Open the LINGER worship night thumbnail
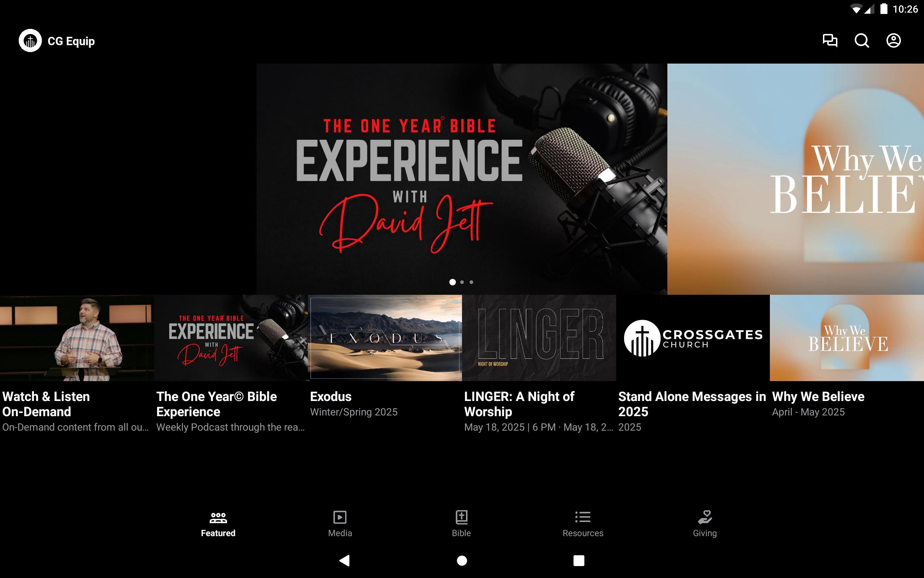 (539, 337)
